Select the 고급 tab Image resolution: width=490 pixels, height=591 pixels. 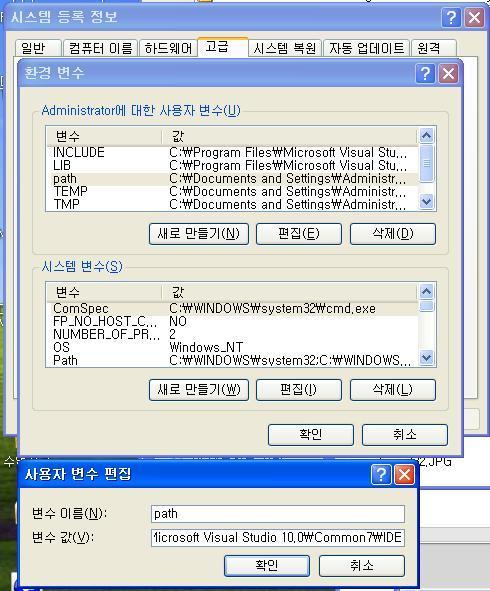(223, 47)
